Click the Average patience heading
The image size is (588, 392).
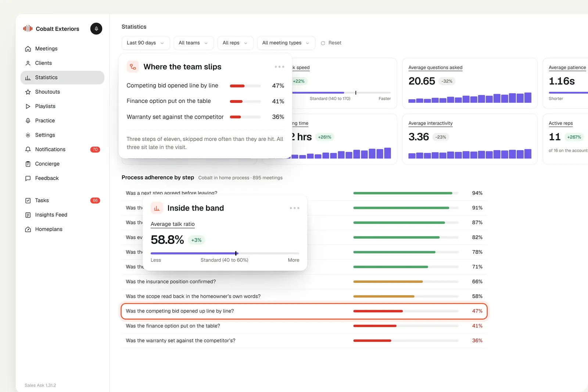(567, 68)
